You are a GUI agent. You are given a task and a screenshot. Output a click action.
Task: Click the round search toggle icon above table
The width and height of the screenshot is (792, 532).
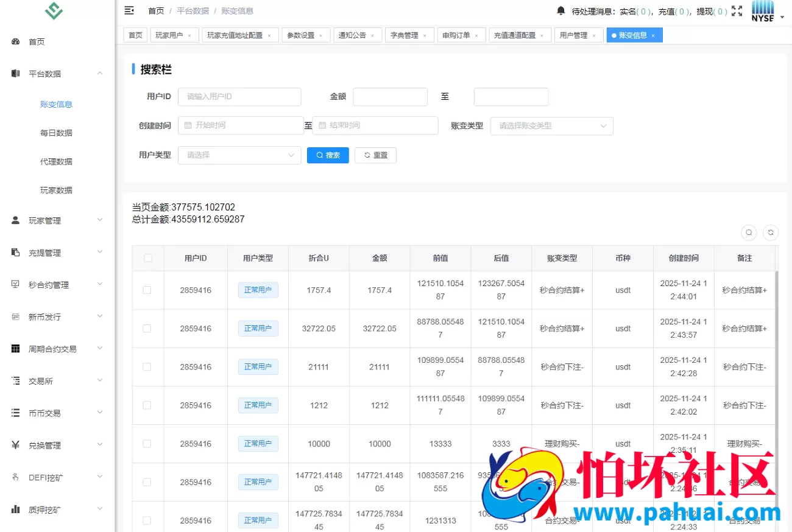pos(749,232)
